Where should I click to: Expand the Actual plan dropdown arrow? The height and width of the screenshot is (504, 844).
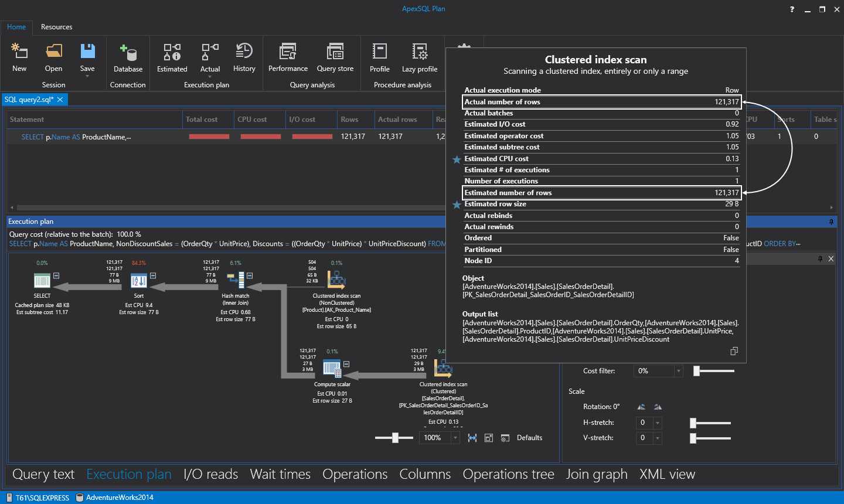click(x=210, y=76)
